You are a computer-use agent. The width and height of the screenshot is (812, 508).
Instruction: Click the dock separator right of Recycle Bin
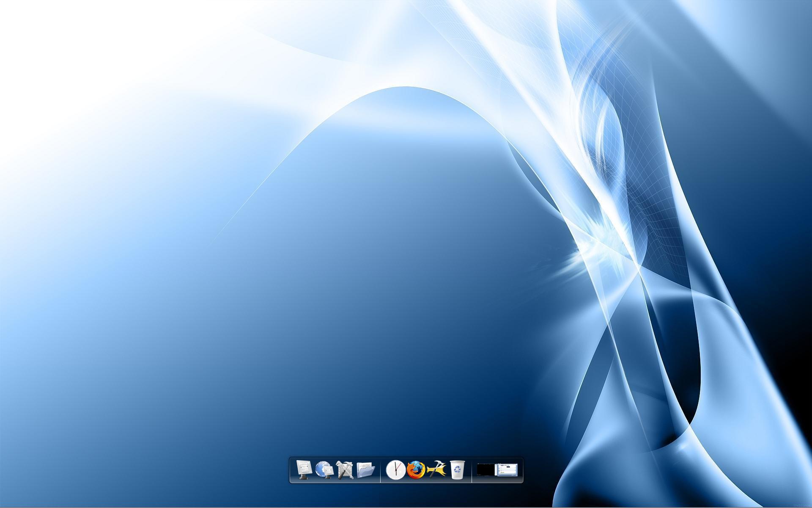(x=472, y=470)
